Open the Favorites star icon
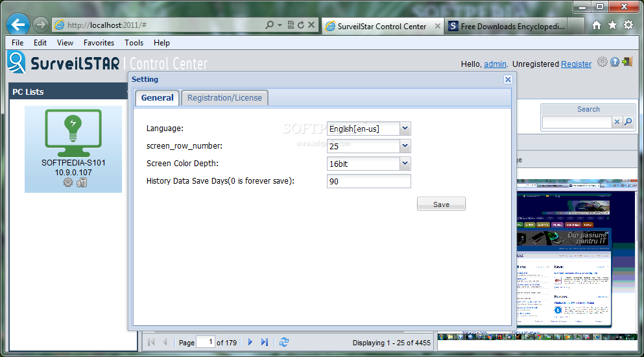This screenshot has height=357, width=644. click(612, 25)
